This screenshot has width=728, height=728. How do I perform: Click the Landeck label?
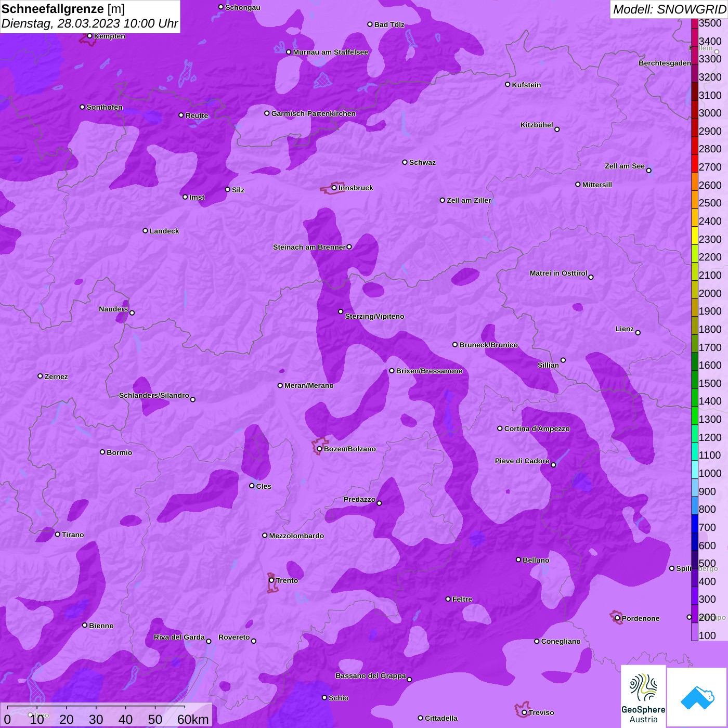point(164,231)
